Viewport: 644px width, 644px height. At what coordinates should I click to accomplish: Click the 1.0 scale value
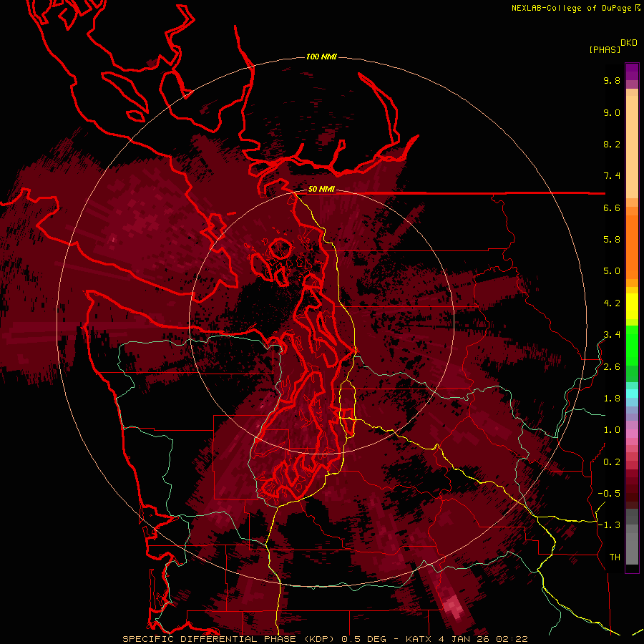(612, 430)
